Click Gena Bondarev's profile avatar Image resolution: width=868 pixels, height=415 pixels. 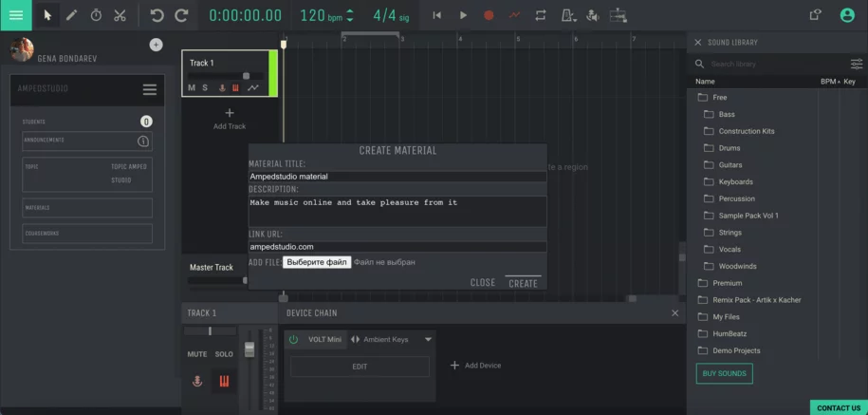click(x=22, y=49)
